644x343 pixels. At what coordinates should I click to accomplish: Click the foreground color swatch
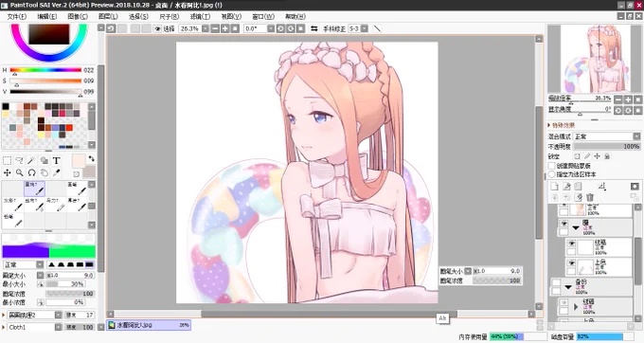click(78, 161)
